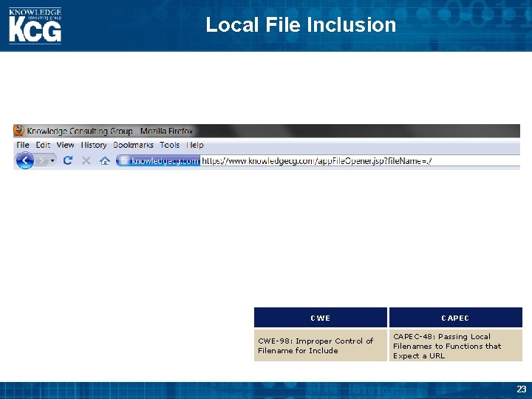Viewport: 532px width, 399px height.
Task: Click the address bar URL ending in fileName=./
Action: [316, 161]
